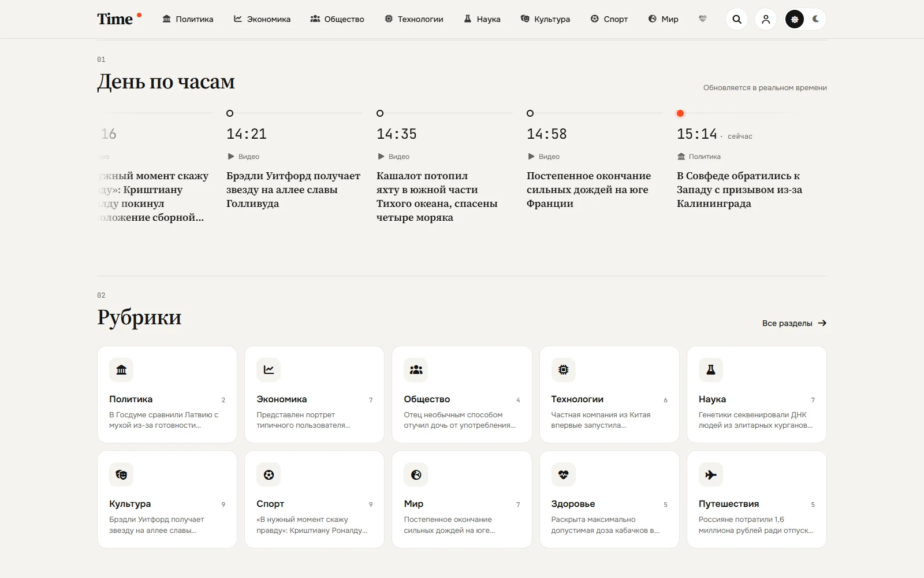Click Генетики секвенировали ДНК teaser text
Image resolution: width=924 pixels, height=578 pixels.
coord(755,420)
